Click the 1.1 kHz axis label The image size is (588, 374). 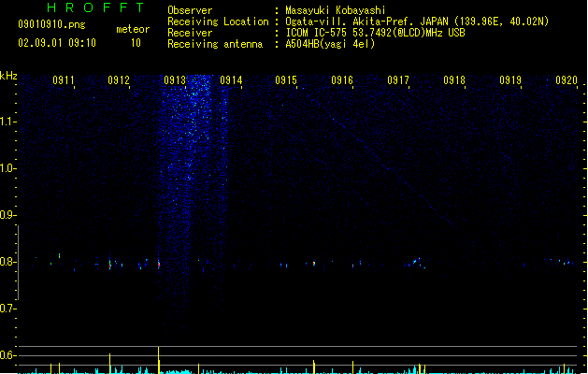click(x=7, y=122)
